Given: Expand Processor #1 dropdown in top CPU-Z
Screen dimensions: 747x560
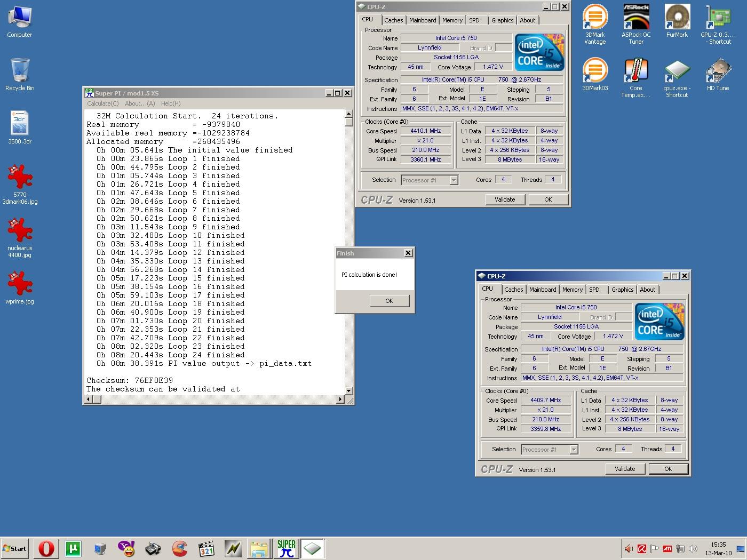Looking at the screenshot, I should pyautogui.click(x=454, y=180).
